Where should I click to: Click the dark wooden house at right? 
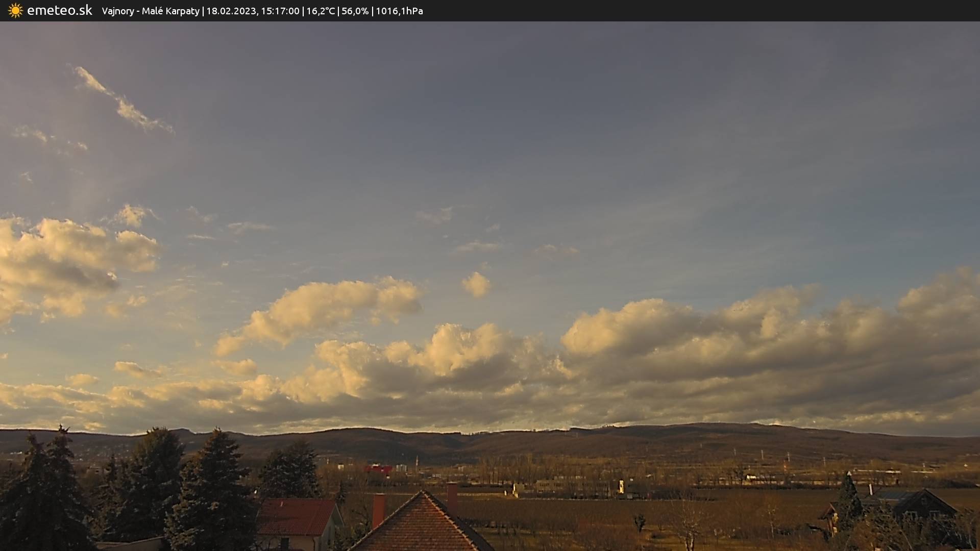point(924,505)
